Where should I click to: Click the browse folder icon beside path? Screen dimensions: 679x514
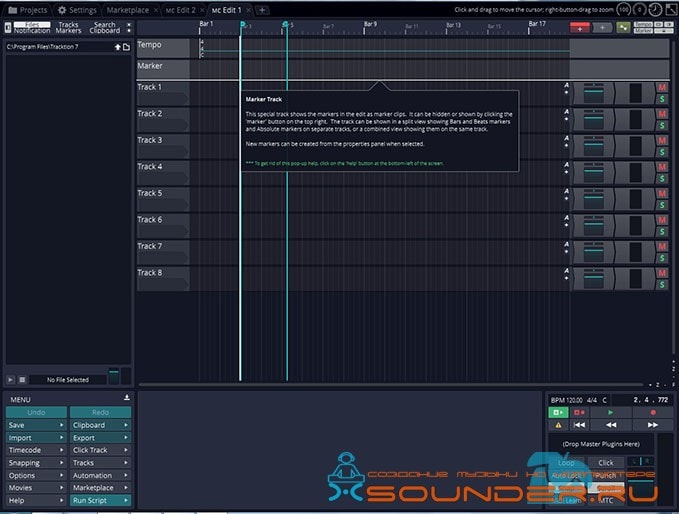126,47
